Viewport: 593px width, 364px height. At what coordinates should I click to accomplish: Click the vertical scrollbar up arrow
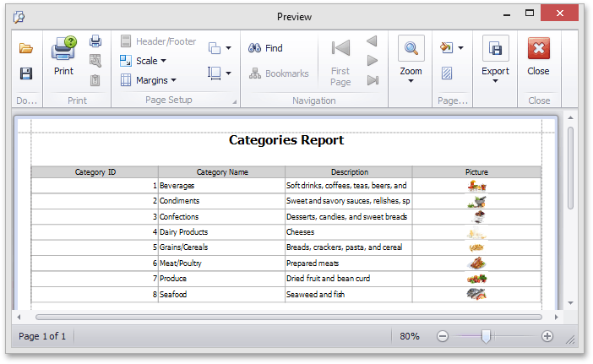pos(571,118)
